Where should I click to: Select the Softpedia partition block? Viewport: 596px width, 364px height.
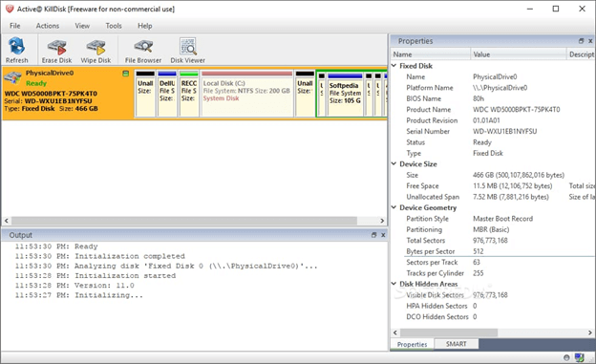[345, 94]
